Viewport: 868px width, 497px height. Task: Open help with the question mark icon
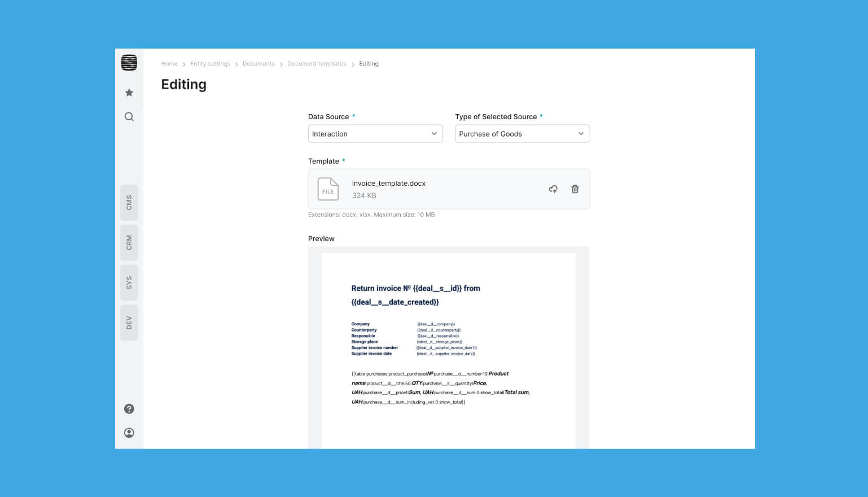pos(129,409)
